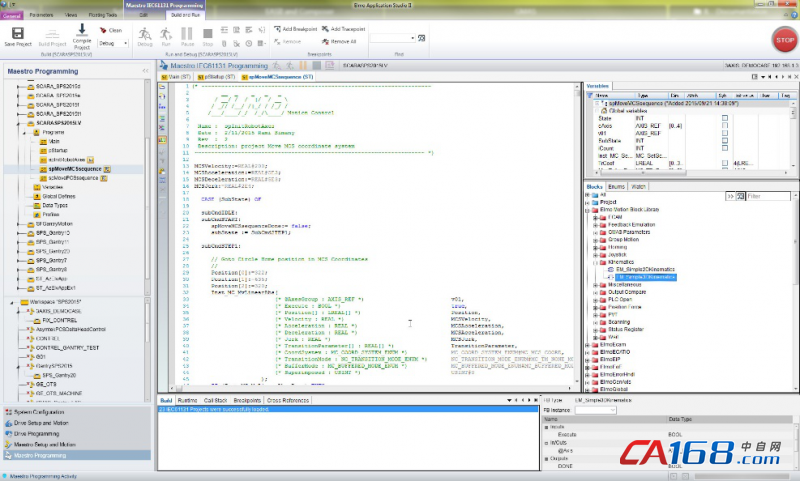Toggle checkbox in SubState variable row
The image size is (800, 481).
coord(724,140)
